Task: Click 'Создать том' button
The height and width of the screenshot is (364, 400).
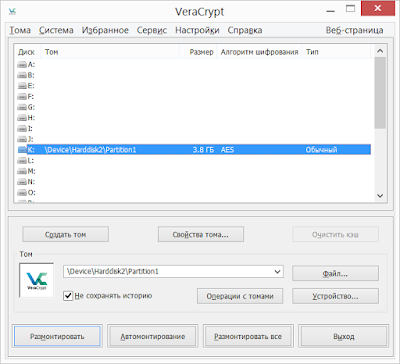Action: (66, 234)
